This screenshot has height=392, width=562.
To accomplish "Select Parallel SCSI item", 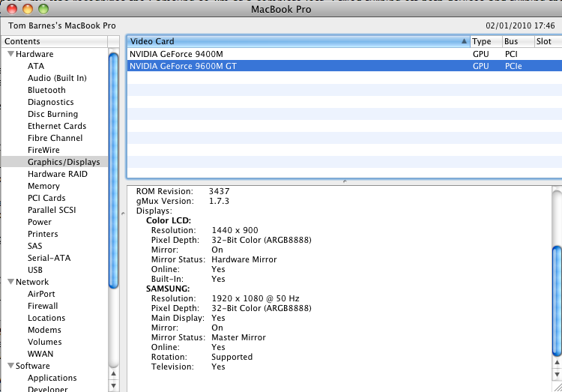I will [x=52, y=210].
